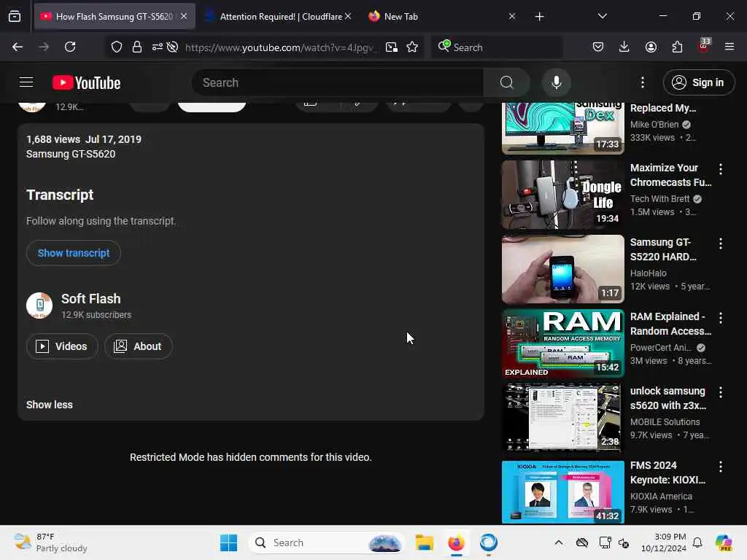747x560 pixels.
Task: Open the Pocket save icon
Action: pos(598,47)
